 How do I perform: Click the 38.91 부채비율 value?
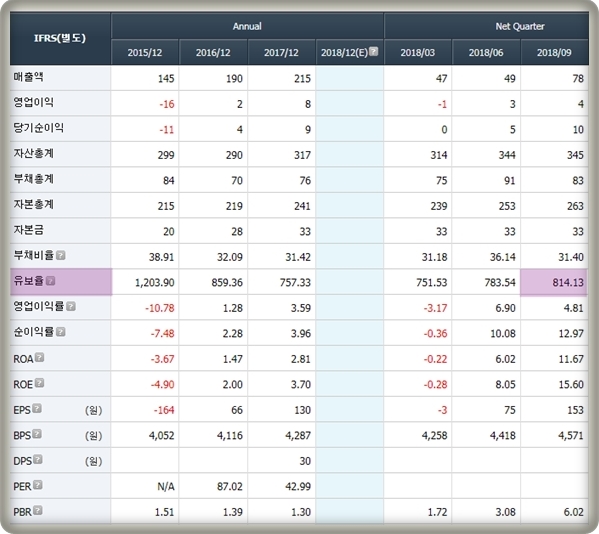click(162, 257)
